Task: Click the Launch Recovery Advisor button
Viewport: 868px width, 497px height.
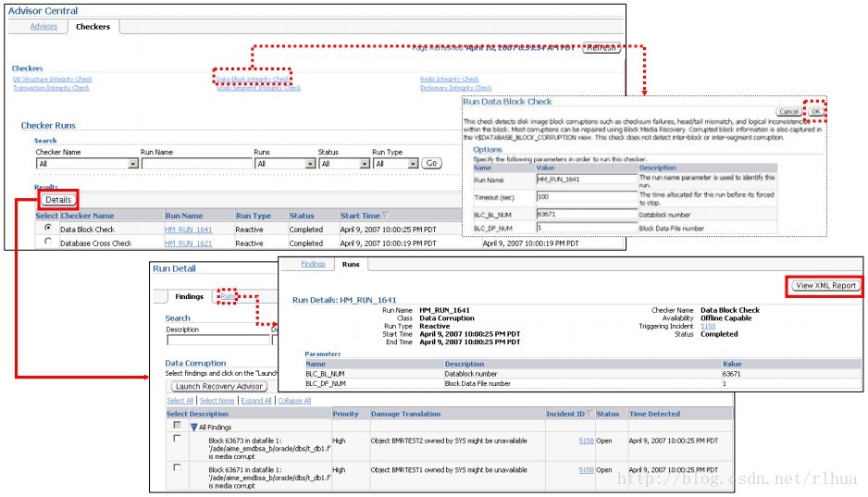Action: click(x=219, y=386)
